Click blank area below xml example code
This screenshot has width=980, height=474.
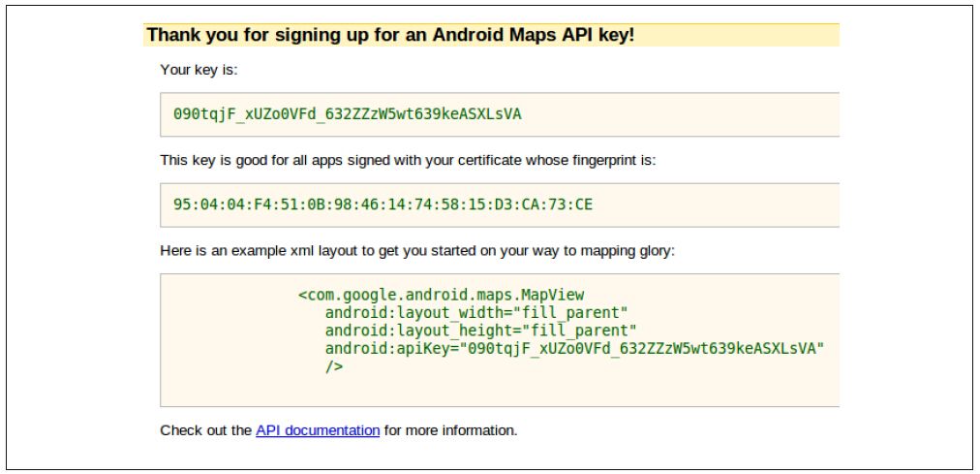[x=500, y=392]
